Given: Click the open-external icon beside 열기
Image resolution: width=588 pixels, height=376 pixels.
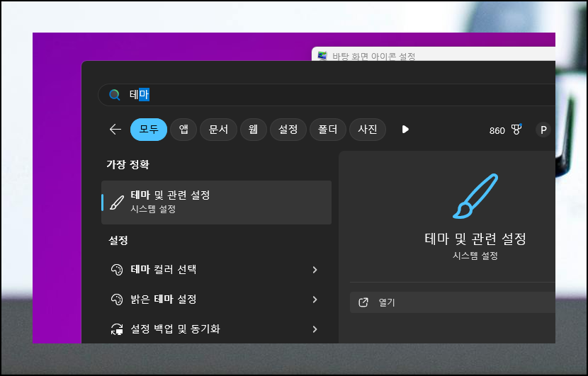Looking at the screenshot, I should pos(363,302).
